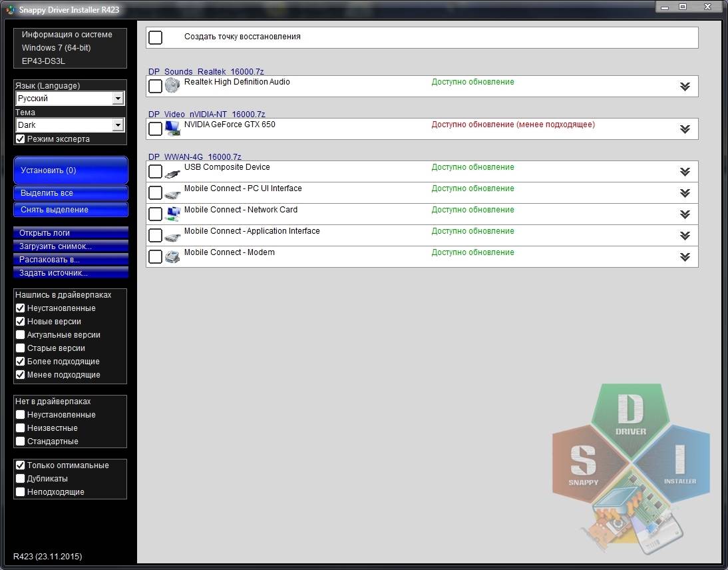Expand Mobile Connect Modem details
The width and height of the screenshot is (728, 570).
[x=685, y=257]
